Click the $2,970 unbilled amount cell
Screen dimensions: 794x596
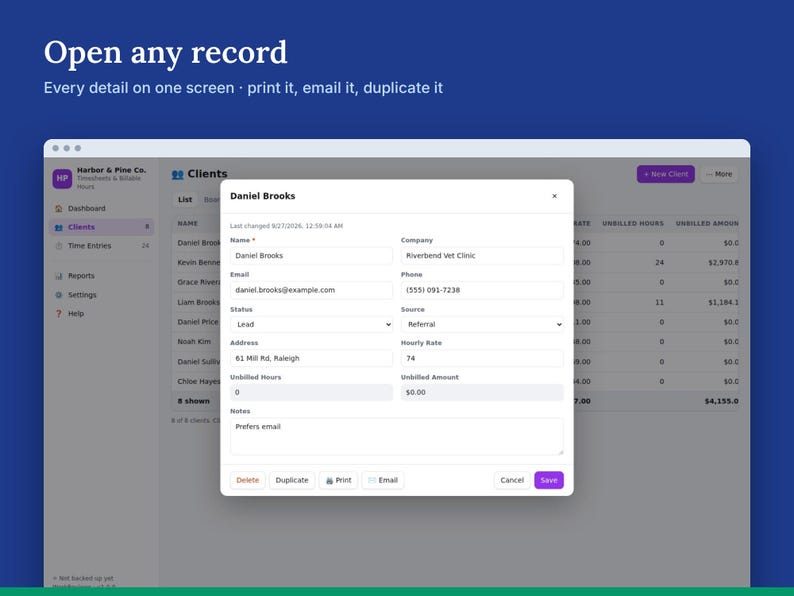click(x=723, y=263)
